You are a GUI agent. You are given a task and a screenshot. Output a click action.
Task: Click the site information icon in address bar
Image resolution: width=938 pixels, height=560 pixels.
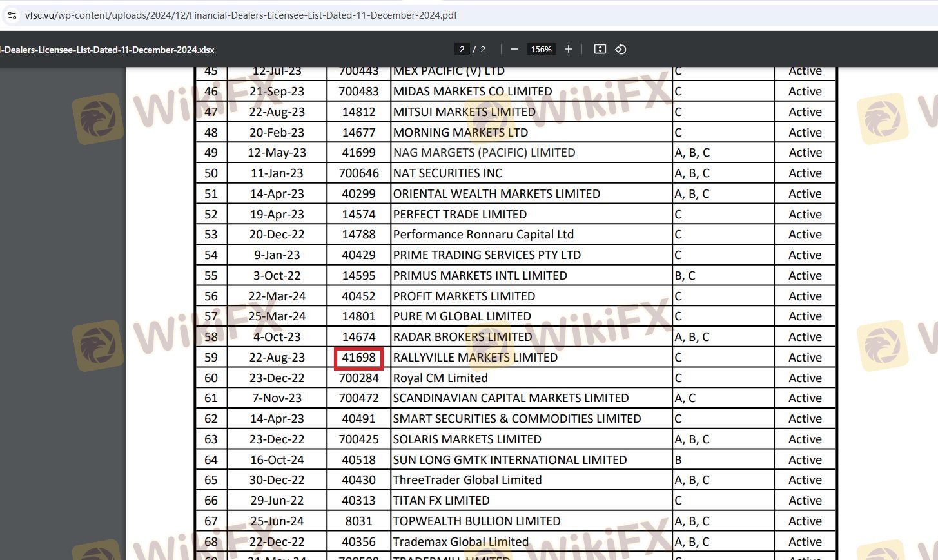pyautogui.click(x=12, y=15)
